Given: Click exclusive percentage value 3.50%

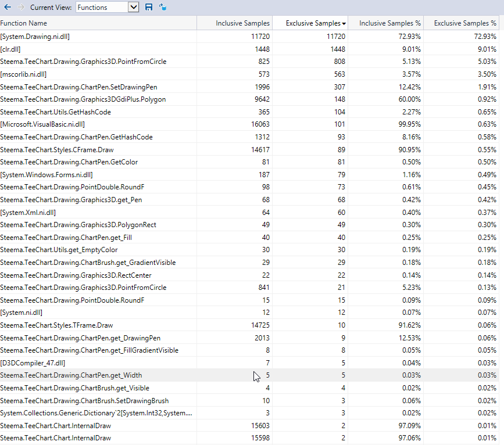Looking at the screenshot, I should pyautogui.click(x=487, y=74).
